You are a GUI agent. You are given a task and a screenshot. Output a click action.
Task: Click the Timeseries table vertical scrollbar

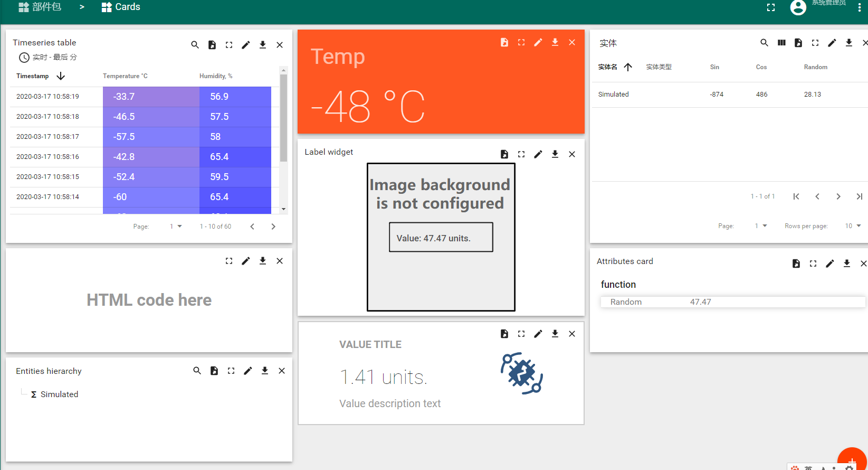(283, 117)
